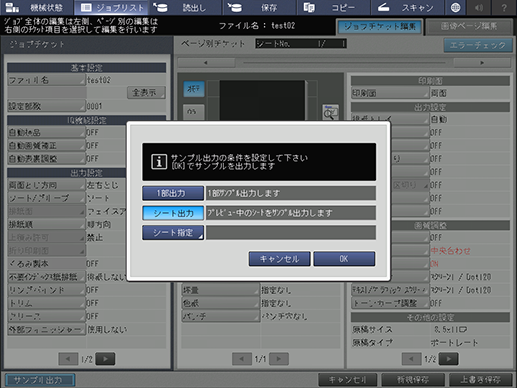Image resolution: width=517 pixels, height=388 pixels.
Task: Open the トリム setting
Action: (46, 303)
